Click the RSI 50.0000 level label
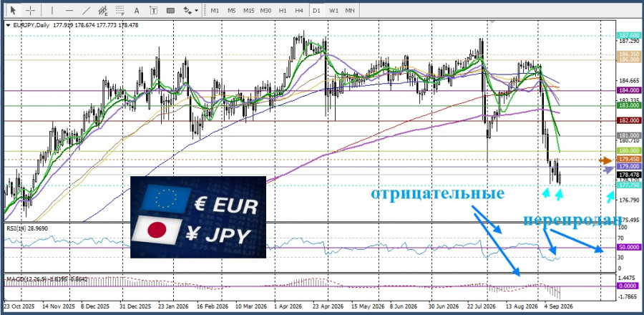This screenshot has height=315, width=644. click(629, 248)
